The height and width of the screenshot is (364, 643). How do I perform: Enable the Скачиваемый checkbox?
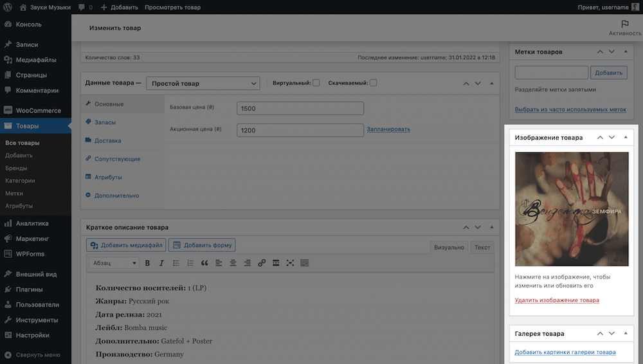coord(373,83)
